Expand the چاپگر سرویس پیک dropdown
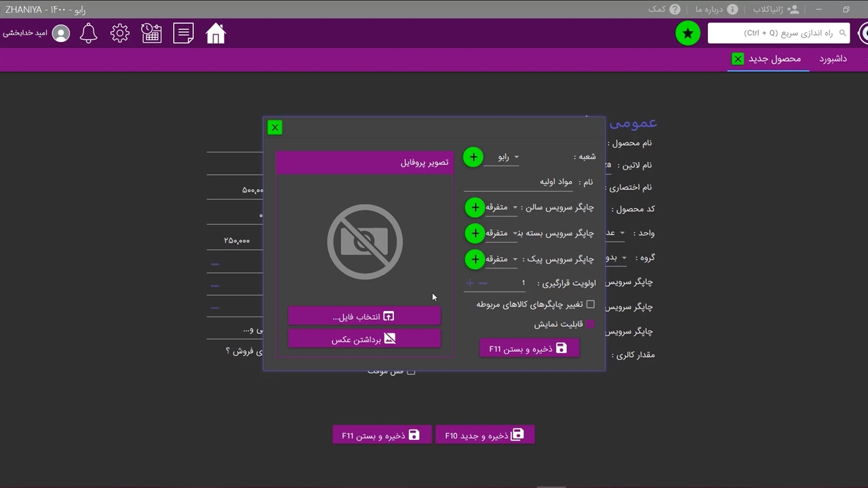 [502, 259]
